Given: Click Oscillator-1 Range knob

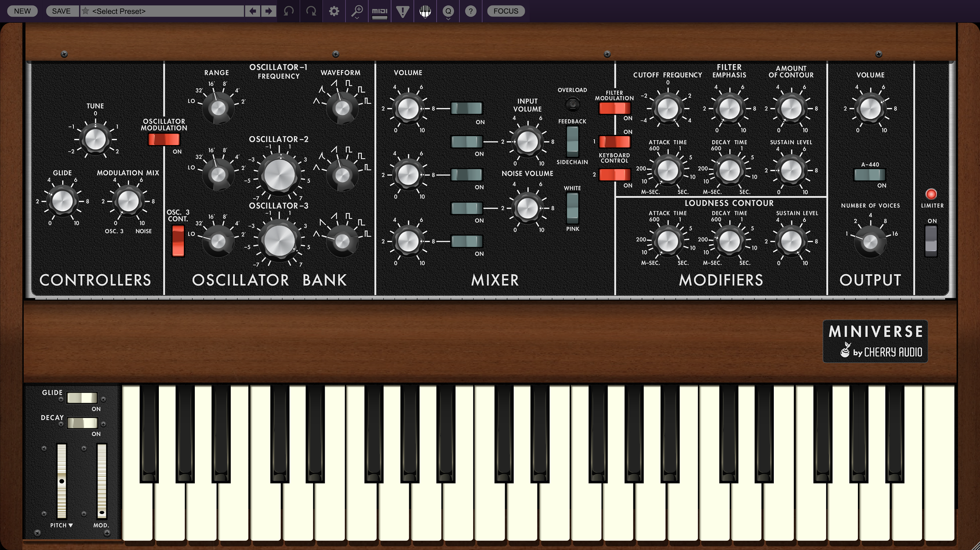Looking at the screenshot, I should (x=218, y=108).
